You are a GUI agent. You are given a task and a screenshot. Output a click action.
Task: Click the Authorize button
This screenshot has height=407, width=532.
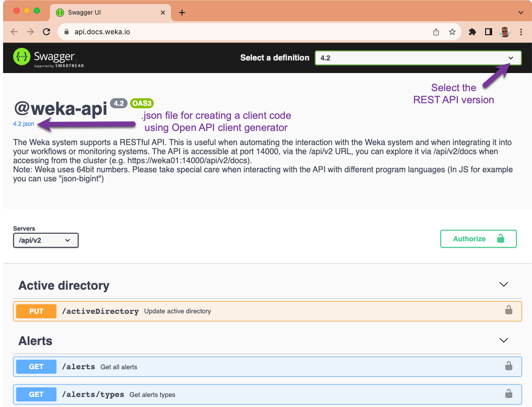pyautogui.click(x=478, y=239)
